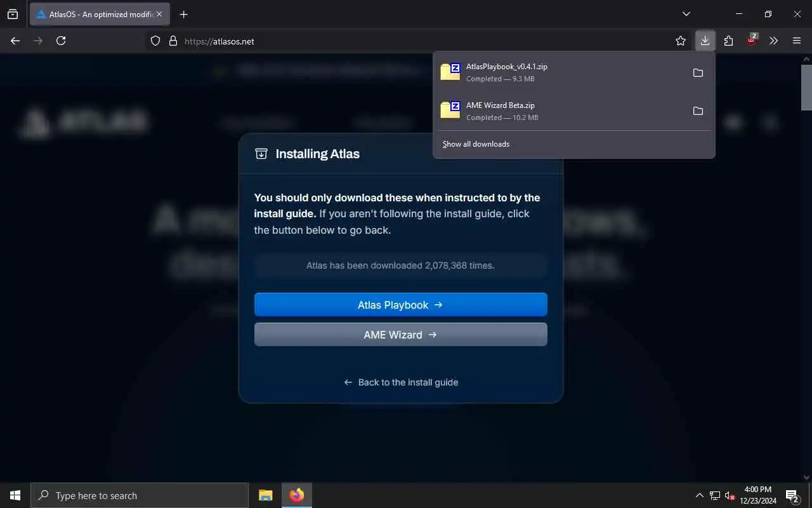This screenshot has width=812, height=508.
Task: Click the Installing Atlas heading
Action: (x=317, y=154)
